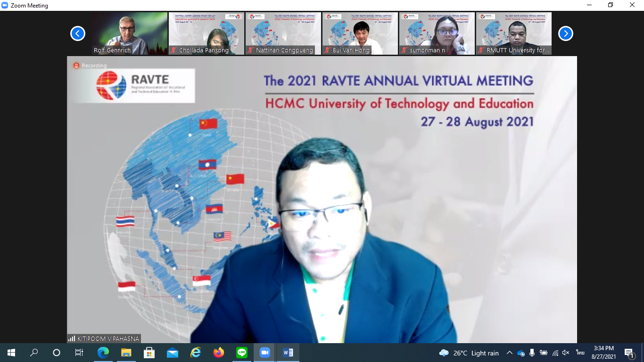Open taskbar Search
This screenshot has height=362, width=644.
click(34, 353)
